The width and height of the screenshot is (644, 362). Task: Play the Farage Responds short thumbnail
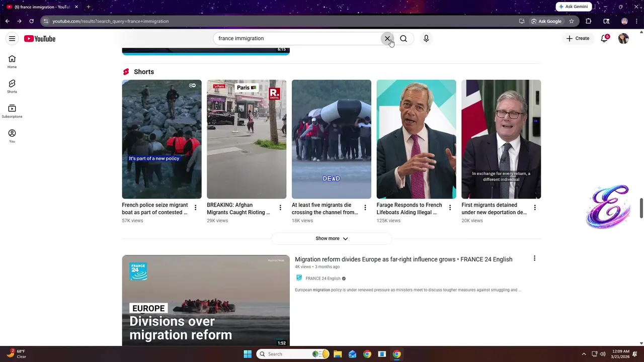point(416,139)
